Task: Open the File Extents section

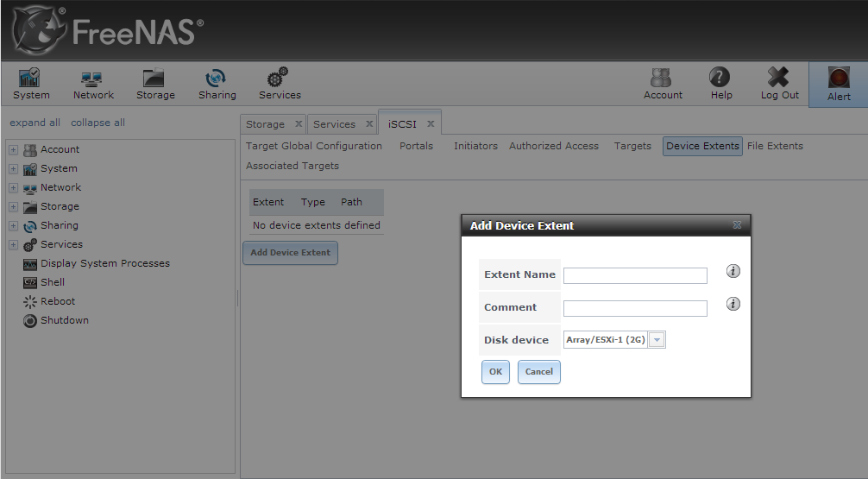Action: click(x=775, y=146)
